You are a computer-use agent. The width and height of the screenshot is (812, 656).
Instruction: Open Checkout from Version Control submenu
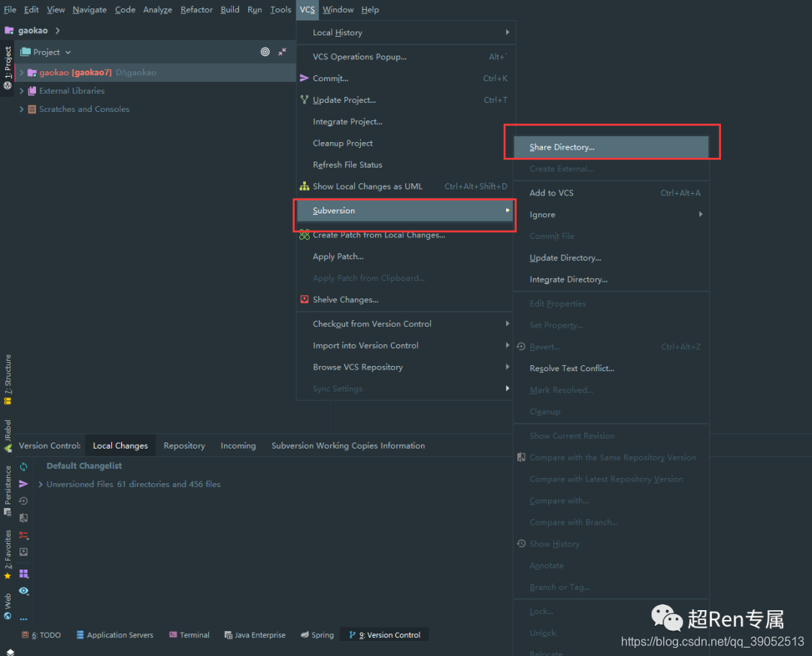(x=405, y=324)
